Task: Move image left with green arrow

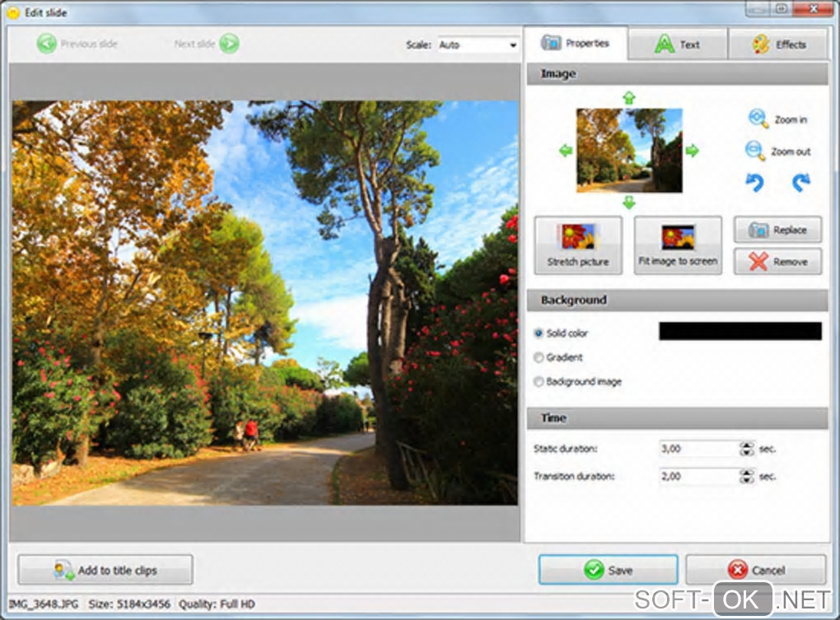Action: pyautogui.click(x=566, y=151)
